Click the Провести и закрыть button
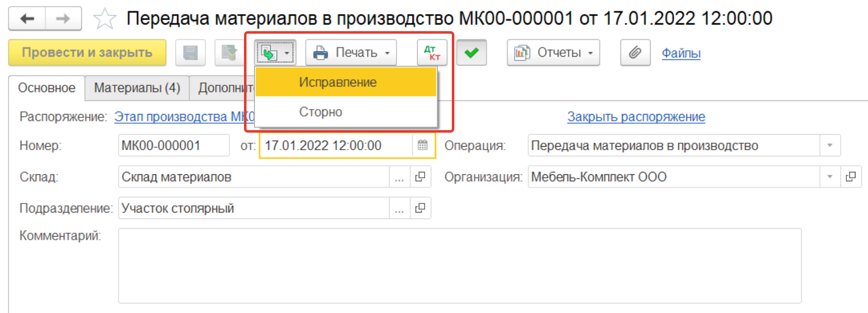This screenshot has width=868, height=313. click(x=87, y=53)
